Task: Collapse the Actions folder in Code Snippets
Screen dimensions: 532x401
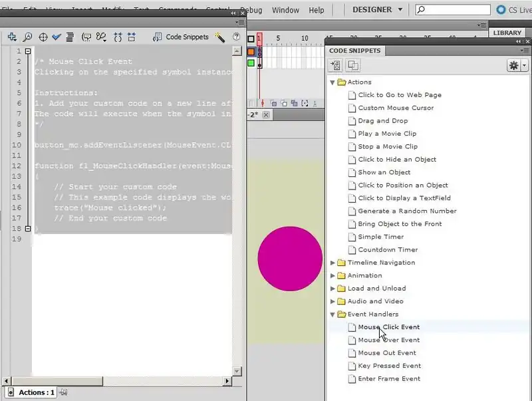Action: click(333, 82)
